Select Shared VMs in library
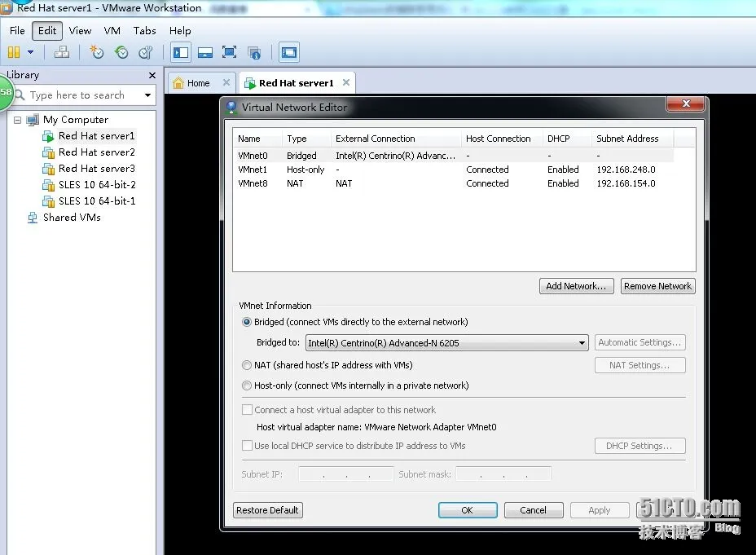The height and width of the screenshot is (555, 756). click(x=72, y=218)
